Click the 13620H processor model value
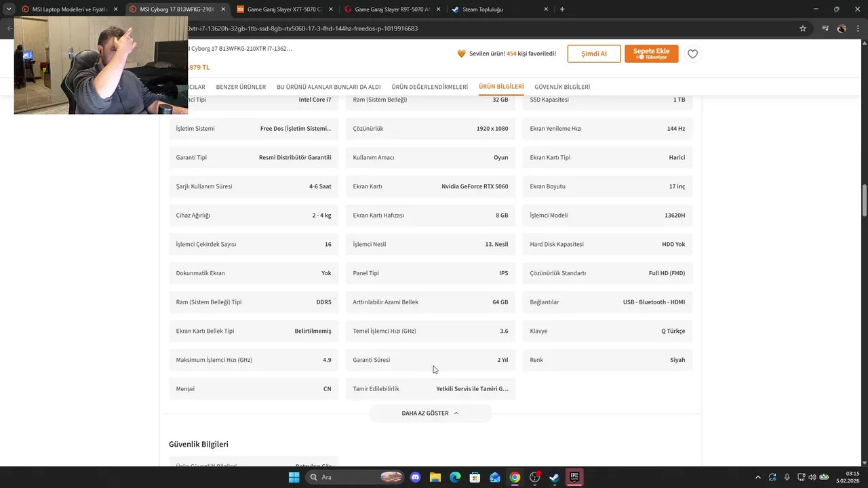 click(675, 216)
